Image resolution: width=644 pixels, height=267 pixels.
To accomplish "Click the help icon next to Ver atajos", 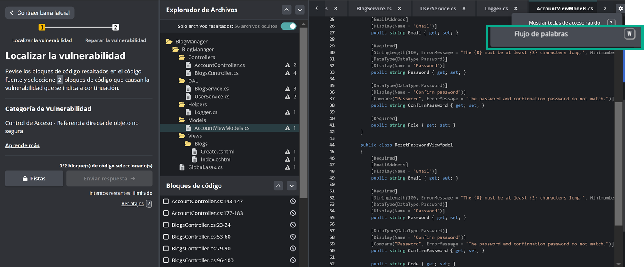I will coord(149,204).
